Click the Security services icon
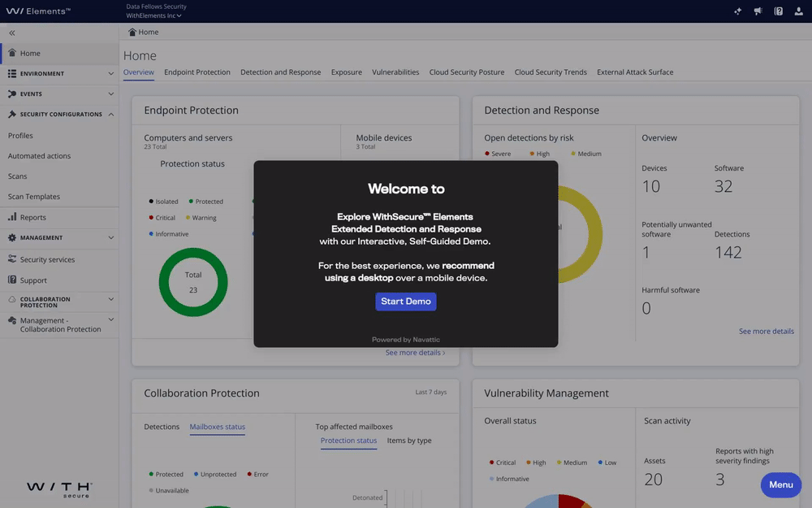The height and width of the screenshot is (508, 812). 12,258
